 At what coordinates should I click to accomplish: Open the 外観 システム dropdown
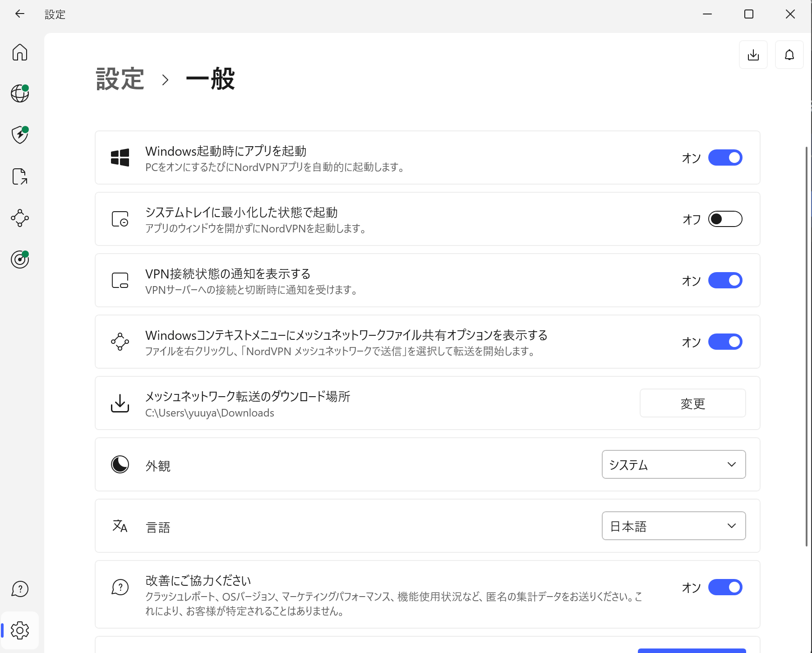tap(674, 464)
